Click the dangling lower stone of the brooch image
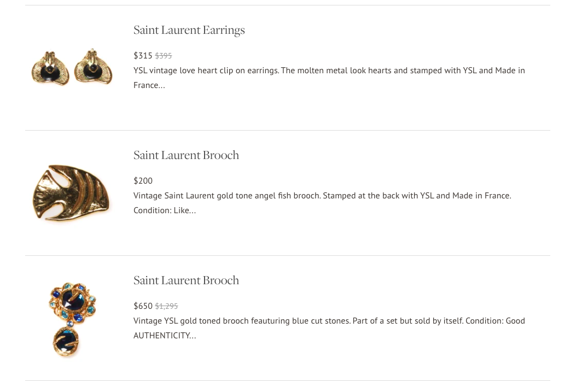588x381 pixels. click(66, 341)
